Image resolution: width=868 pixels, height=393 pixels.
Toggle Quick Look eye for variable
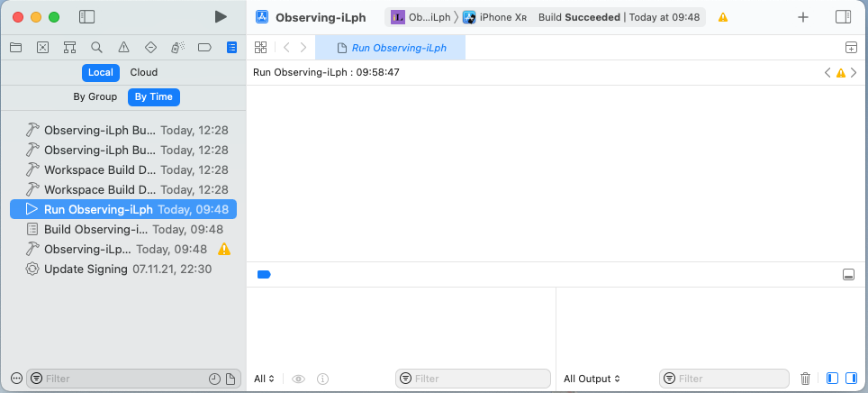pyautogui.click(x=299, y=379)
